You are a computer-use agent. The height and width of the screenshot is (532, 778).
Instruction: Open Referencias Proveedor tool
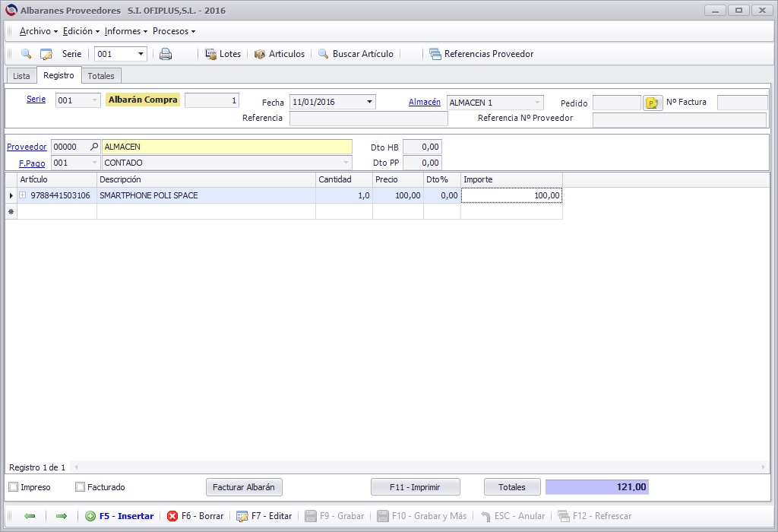[481, 54]
